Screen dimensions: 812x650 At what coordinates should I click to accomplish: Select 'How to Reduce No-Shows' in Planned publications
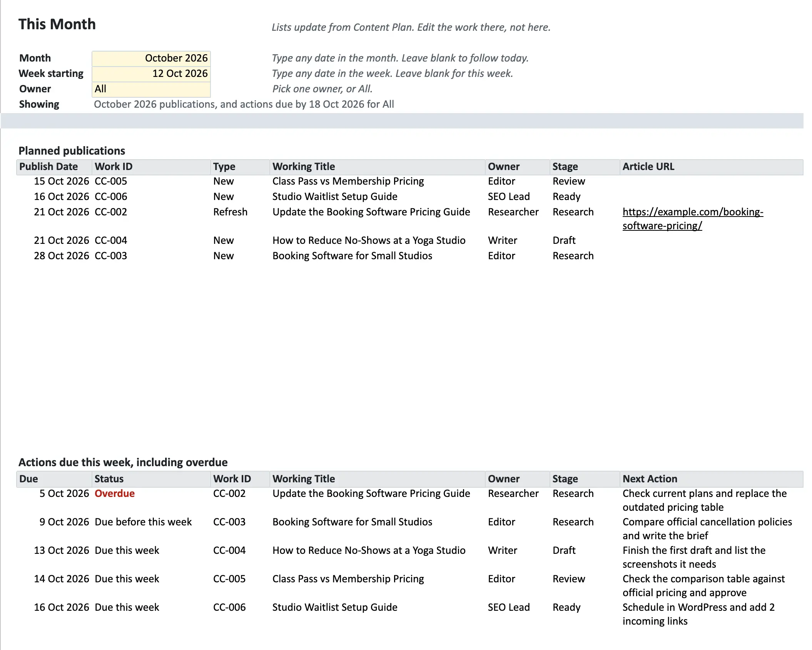click(369, 240)
